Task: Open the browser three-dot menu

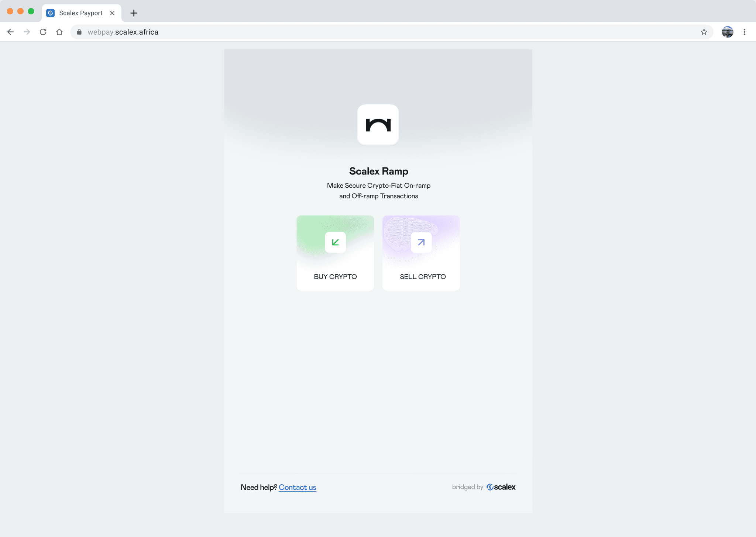Action: pos(745,32)
